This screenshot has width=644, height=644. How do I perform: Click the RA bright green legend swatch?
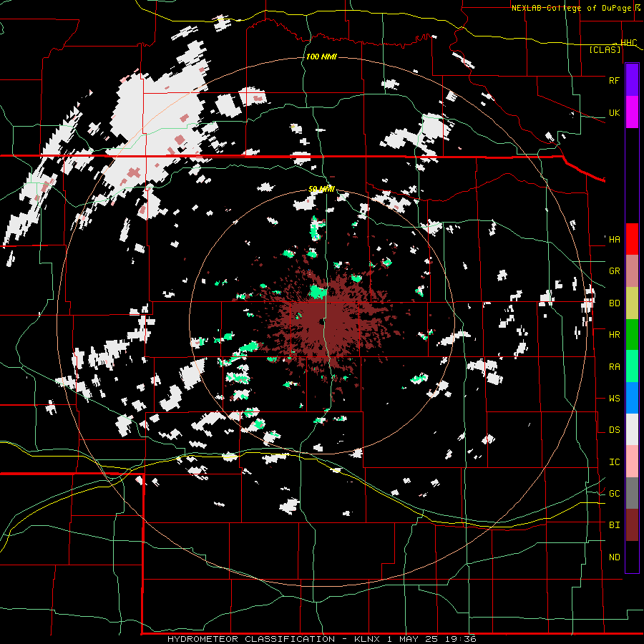632,366
